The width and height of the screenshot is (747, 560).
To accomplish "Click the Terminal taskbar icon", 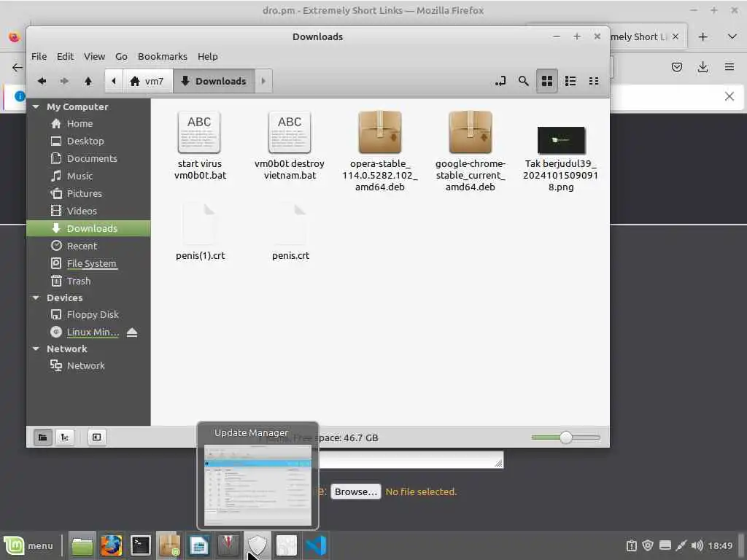I will pos(141,545).
